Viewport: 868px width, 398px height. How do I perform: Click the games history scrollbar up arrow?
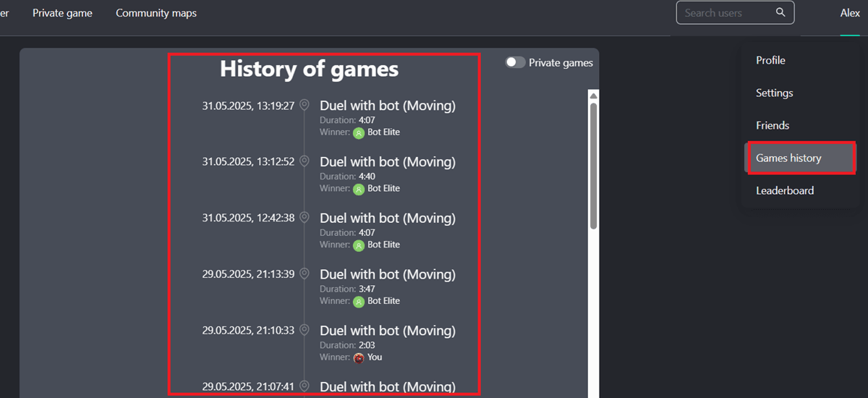click(x=593, y=96)
